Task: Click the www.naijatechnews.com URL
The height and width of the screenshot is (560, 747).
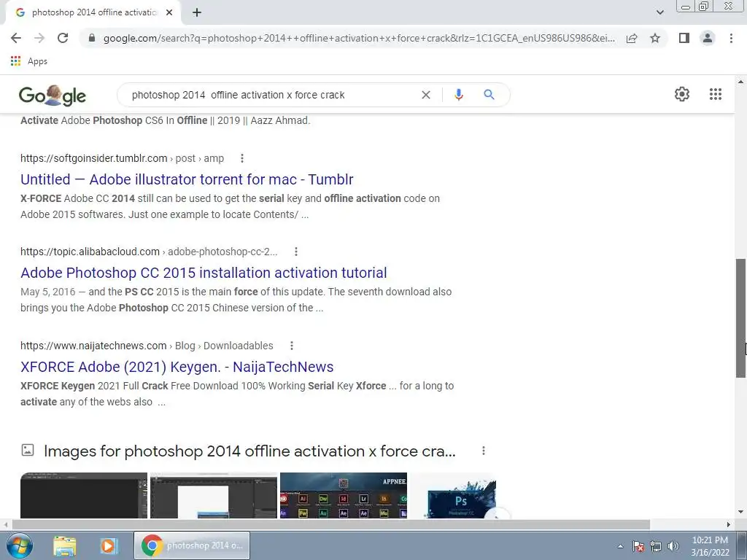Action: click(x=93, y=346)
